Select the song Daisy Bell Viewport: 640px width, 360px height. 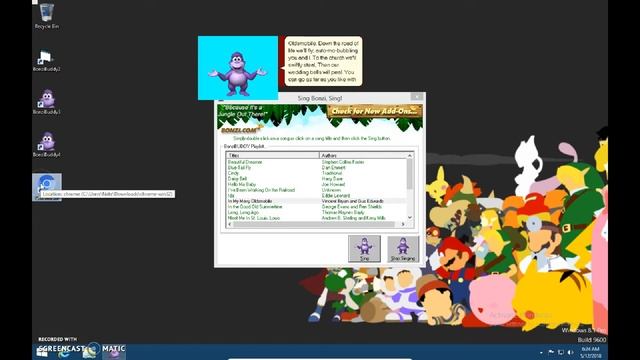pos(237,179)
